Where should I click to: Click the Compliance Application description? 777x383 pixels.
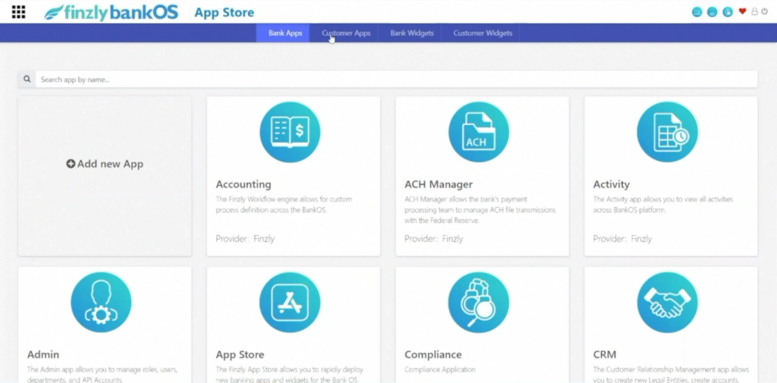click(x=440, y=370)
